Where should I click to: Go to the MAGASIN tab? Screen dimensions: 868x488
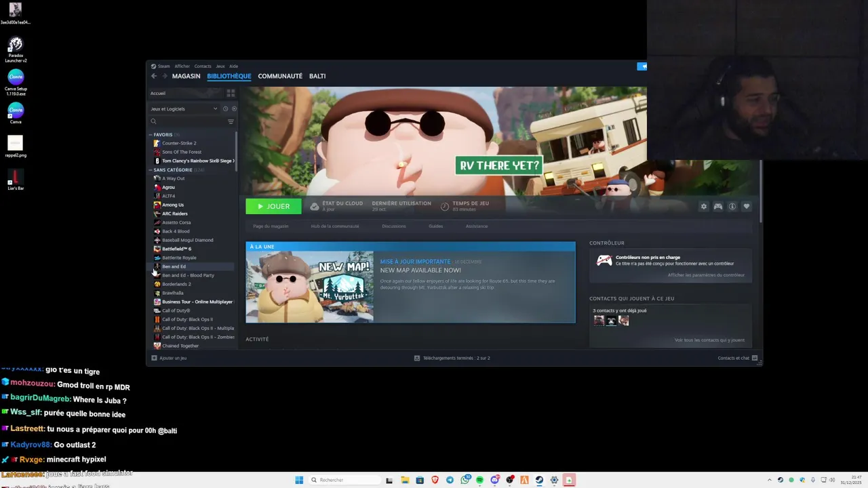(186, 76)
